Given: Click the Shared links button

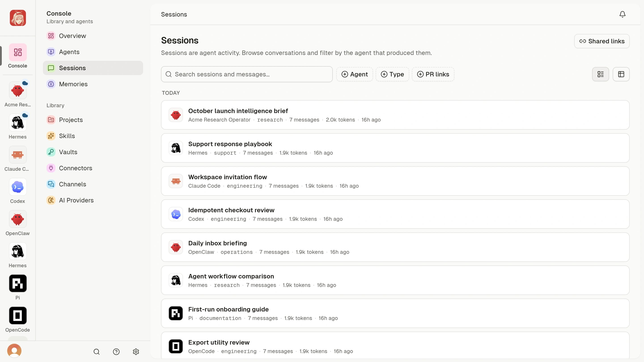Looking at the screenshot, I should 602,41.
